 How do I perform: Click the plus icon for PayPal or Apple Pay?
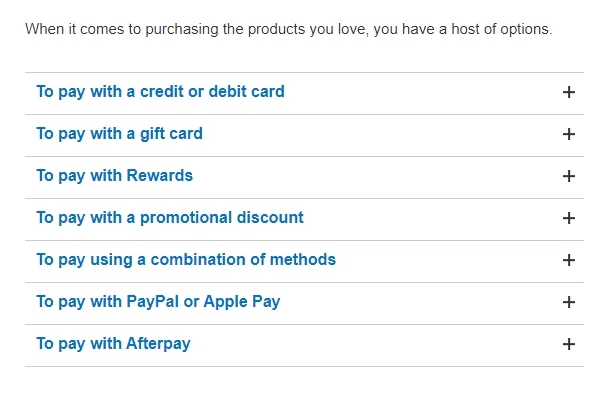(569, 302)
